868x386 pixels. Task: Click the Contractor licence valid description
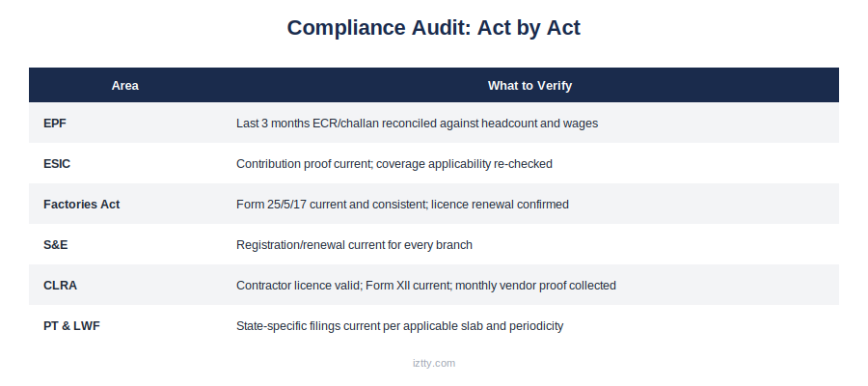coord(425,286)
